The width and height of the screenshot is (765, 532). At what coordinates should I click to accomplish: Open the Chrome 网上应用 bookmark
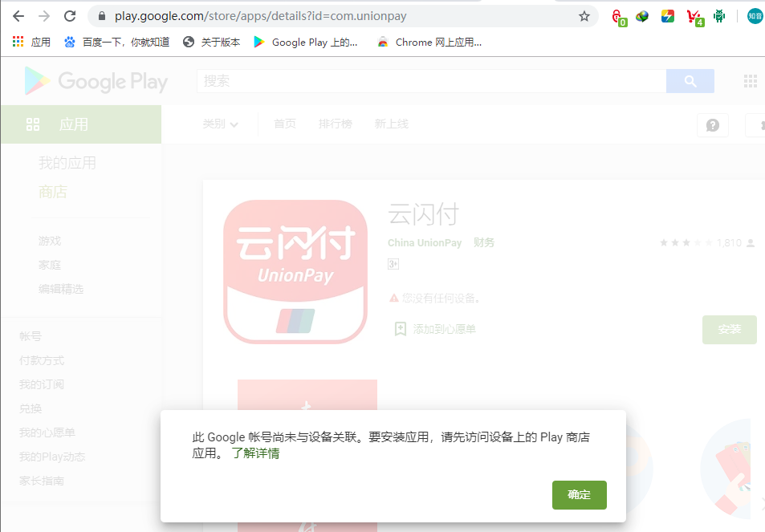click(x=429, y=42)
